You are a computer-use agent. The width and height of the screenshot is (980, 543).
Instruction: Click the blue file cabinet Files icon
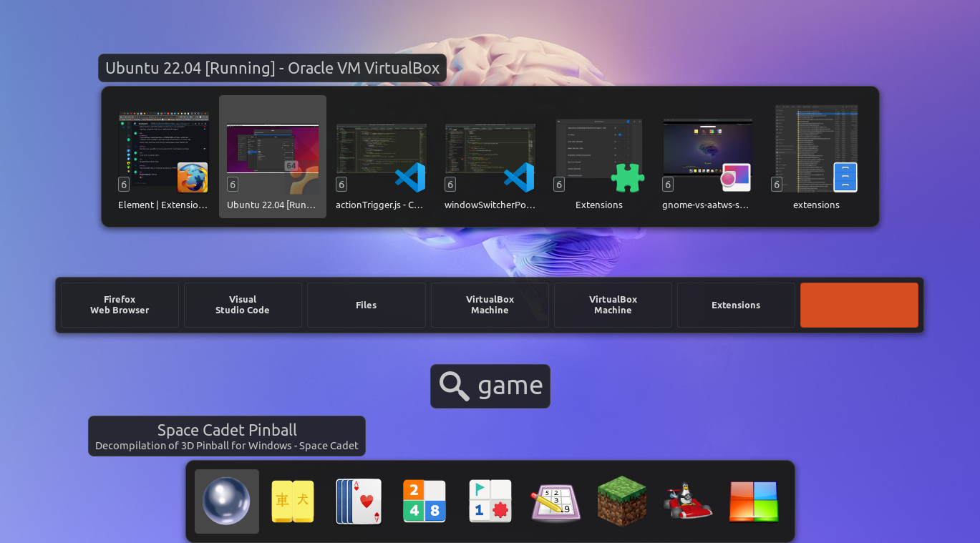(845, 177)
